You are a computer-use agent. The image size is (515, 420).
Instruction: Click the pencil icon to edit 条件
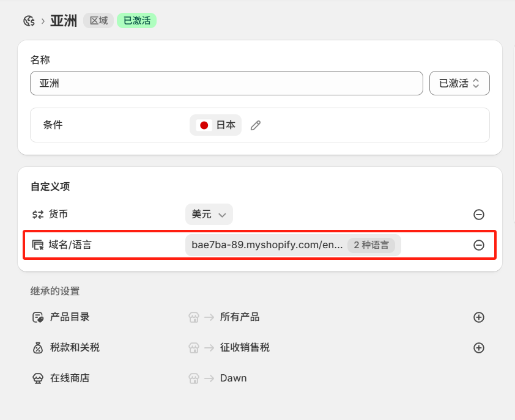pyautogui.click(x=255, y=125)
